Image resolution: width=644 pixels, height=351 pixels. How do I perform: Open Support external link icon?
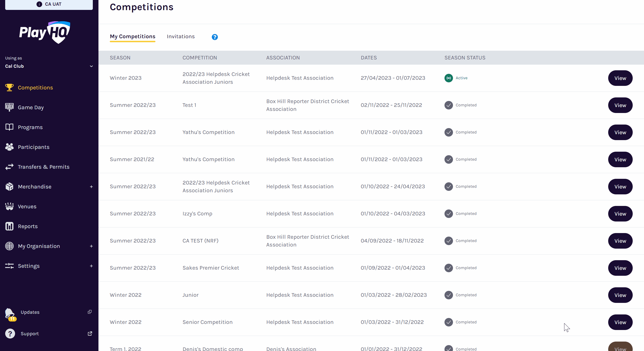(90, 334)
